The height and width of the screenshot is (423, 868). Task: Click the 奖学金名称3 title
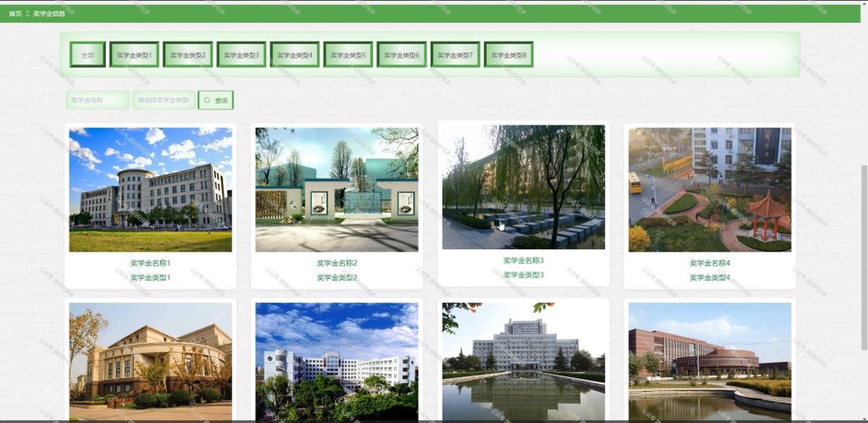(524, 260)
